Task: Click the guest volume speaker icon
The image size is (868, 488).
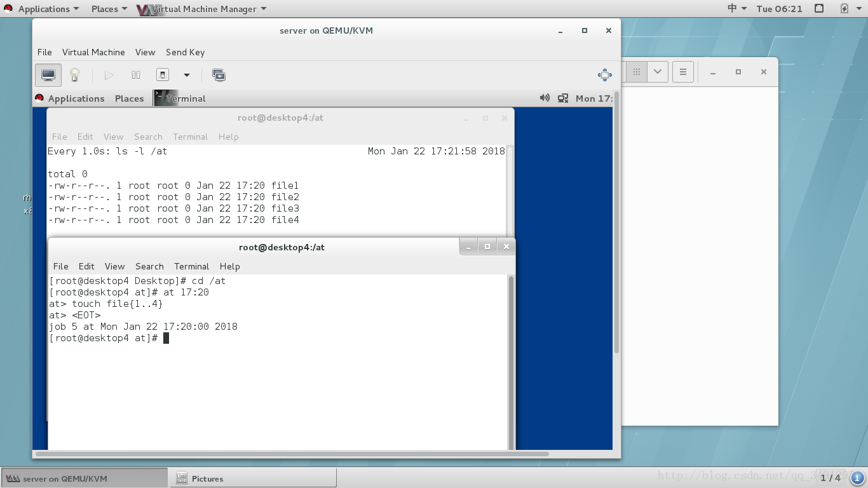Action: (x=545, y=98)
